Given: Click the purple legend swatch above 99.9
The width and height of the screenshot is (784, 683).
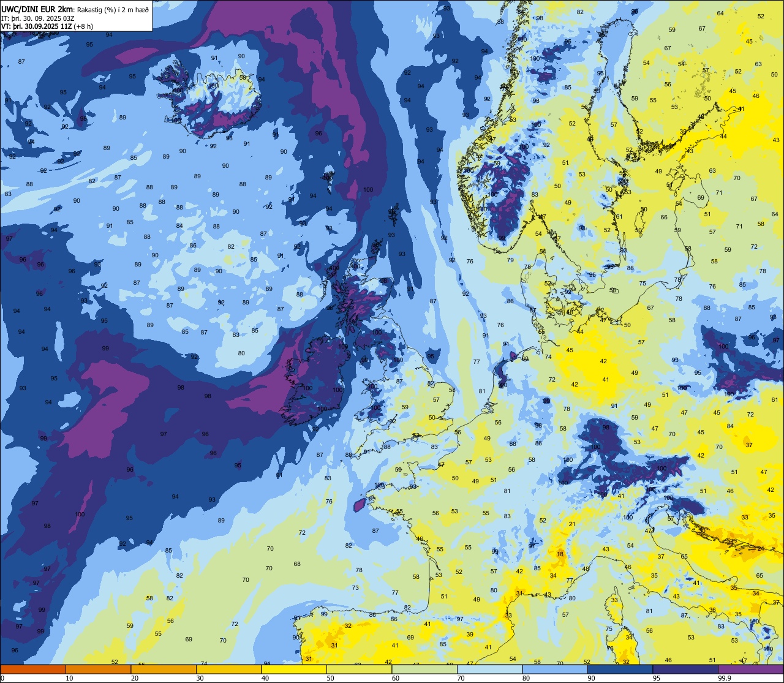Looking at the screenshot, I should (x=750, y=669).
